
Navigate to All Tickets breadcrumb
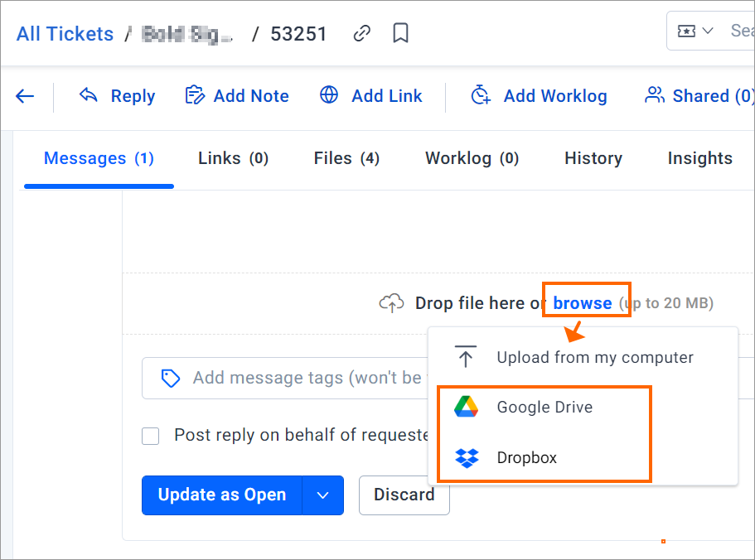(x=65, y=34)
